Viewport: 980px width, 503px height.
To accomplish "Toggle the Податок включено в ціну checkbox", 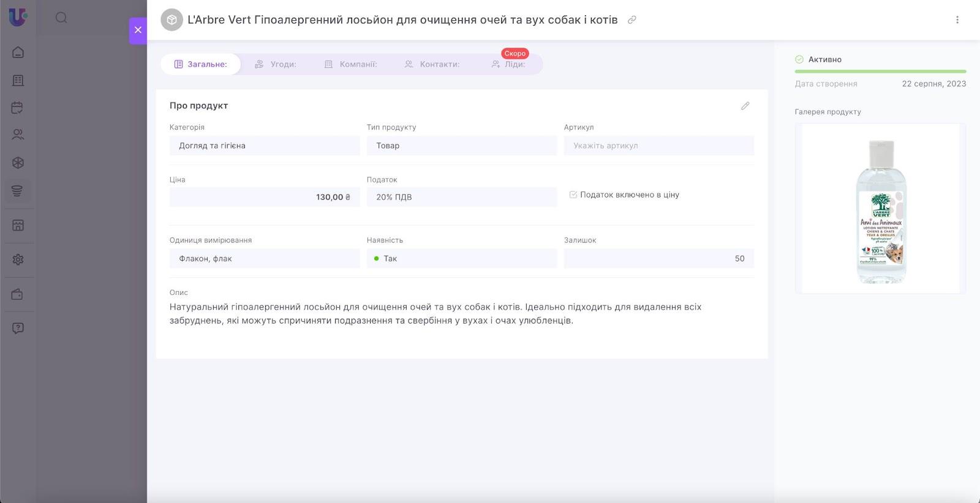I will [x=573, y=195].
